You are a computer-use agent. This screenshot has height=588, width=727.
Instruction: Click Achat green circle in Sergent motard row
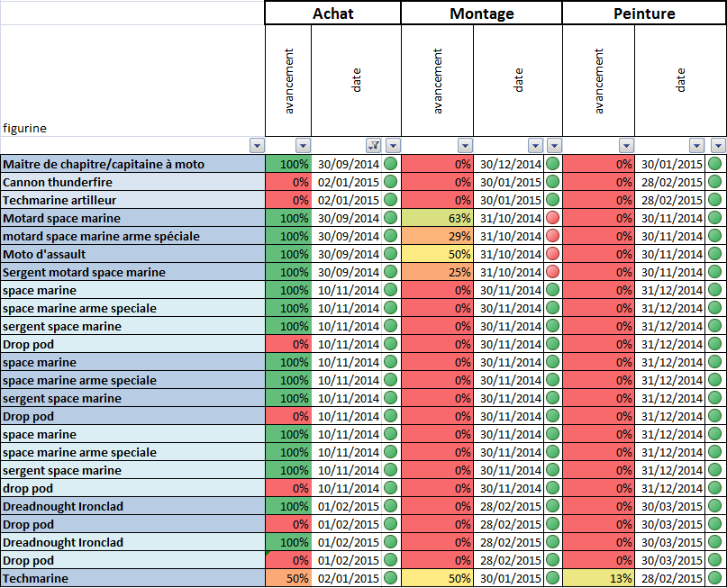(x=391, y=272)
